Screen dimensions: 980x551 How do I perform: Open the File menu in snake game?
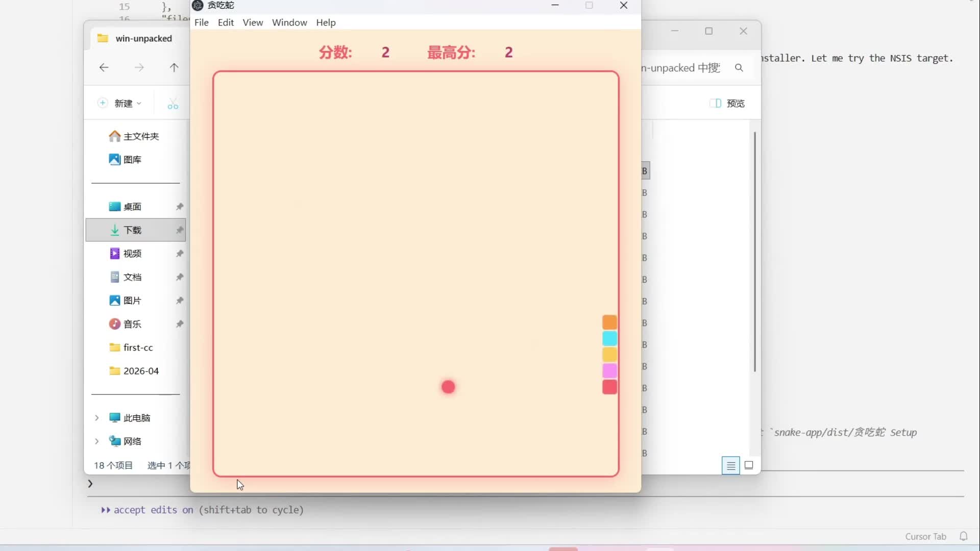(202, 22)
